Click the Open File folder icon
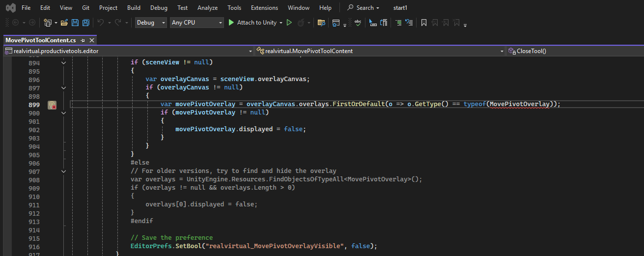Screen dimensions: 644x256 pos(64,23)
